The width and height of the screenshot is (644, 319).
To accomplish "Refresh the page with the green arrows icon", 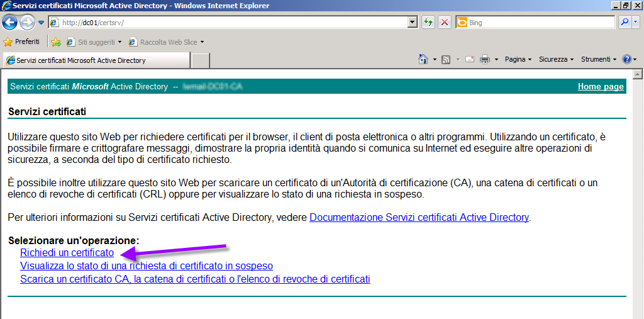I will coord(428,23).
